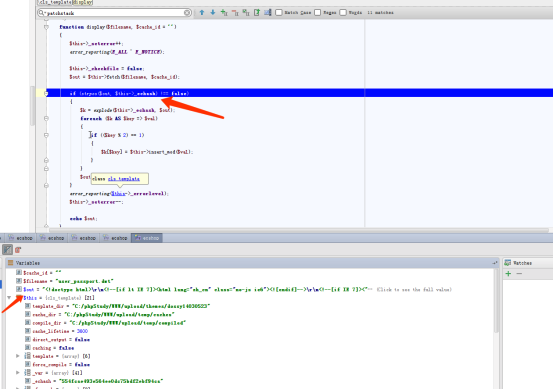The height and width of the screenshot is (390, 554).
Task: Jump to previous search occurrence arrow
Action: point(202,13)
